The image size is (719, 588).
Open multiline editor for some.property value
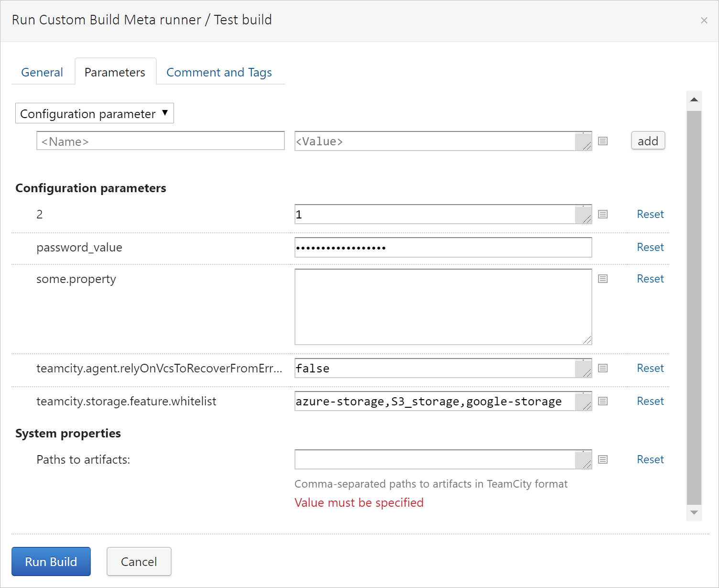pos(602,279)
